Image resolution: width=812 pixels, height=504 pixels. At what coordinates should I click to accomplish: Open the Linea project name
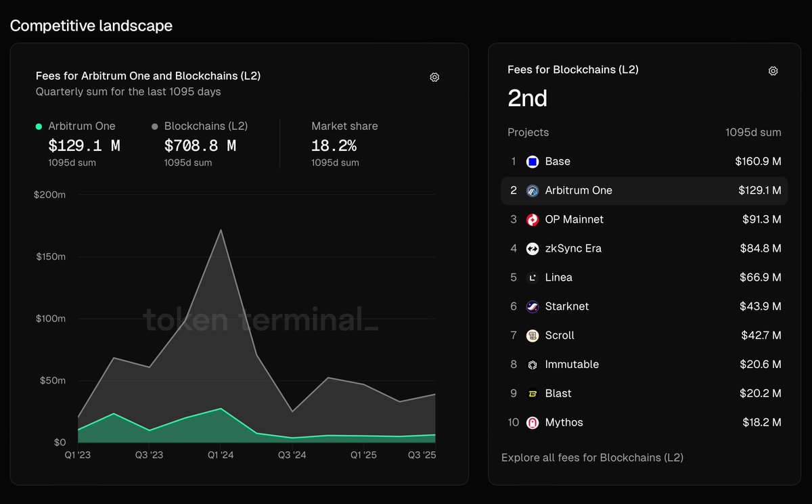point(558,277)
